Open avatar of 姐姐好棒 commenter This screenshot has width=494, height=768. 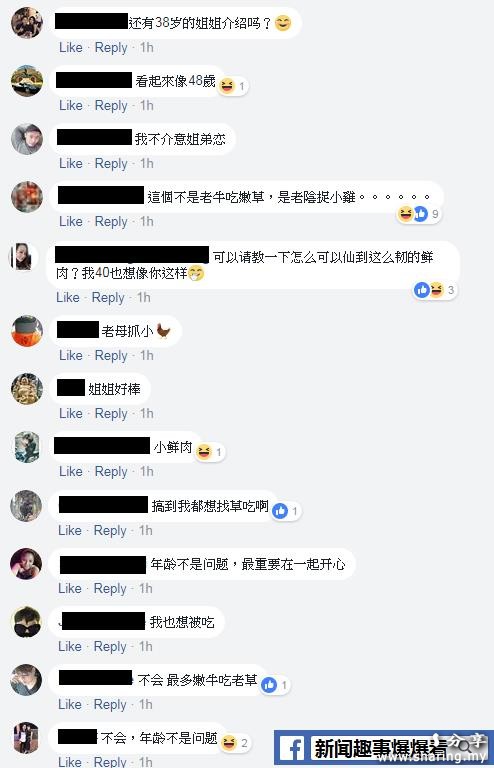click(27, 389)
